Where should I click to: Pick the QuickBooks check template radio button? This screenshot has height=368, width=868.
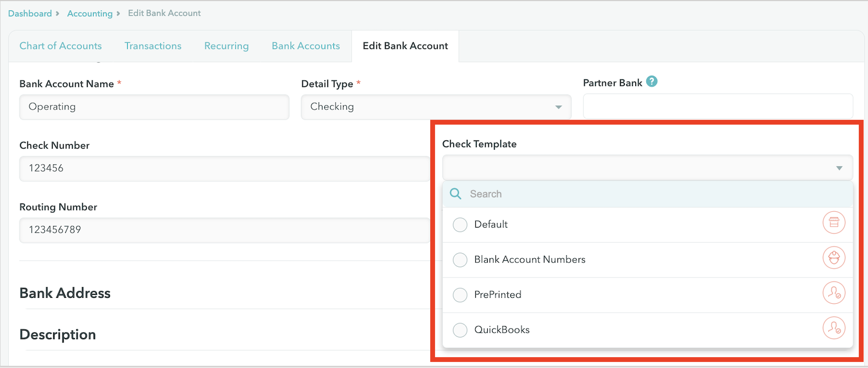(x=460, y=330)
